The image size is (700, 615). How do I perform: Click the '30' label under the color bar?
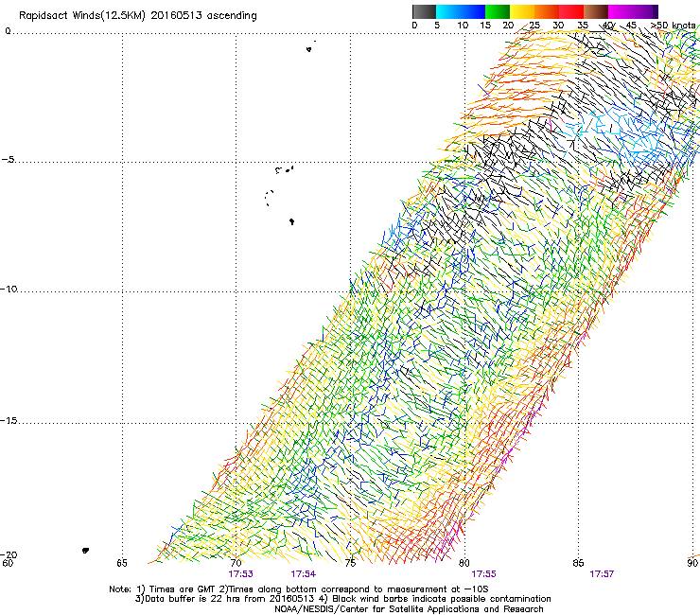(x=558, y=26)
